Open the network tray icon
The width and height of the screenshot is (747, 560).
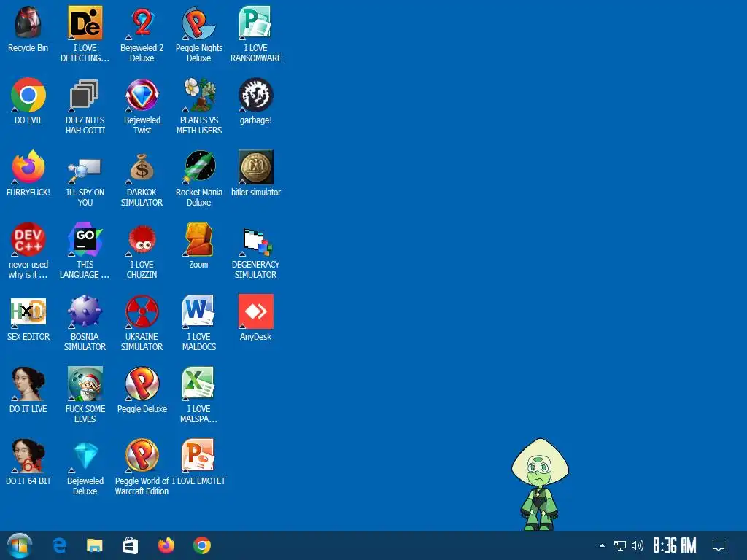pyautogui.click(x=620, y=545)
